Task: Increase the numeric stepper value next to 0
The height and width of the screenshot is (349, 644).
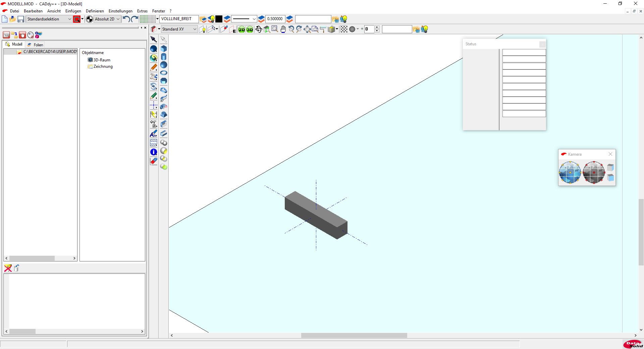Action: point(377,27)
